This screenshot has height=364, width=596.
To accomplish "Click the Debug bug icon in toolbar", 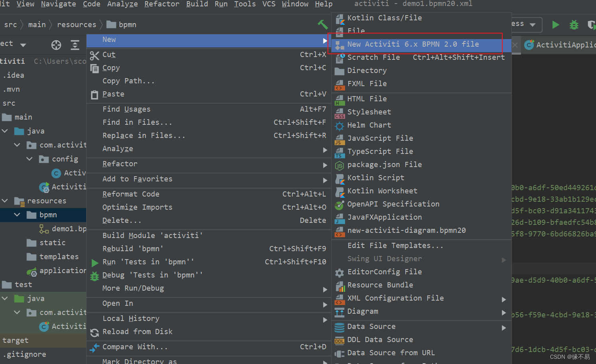I will pyautogui.click(x=574, y=25).
